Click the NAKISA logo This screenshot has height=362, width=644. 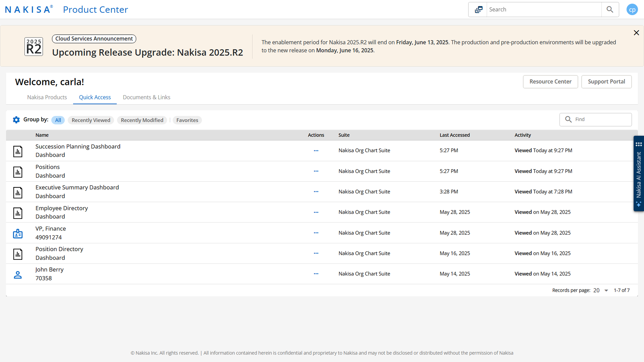coord(29,9)
